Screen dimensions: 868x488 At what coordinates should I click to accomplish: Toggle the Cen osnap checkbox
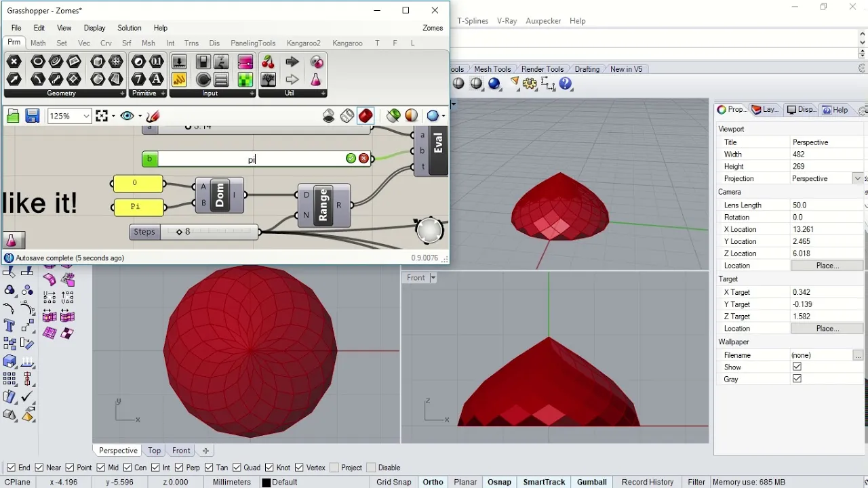pos(127,468)
